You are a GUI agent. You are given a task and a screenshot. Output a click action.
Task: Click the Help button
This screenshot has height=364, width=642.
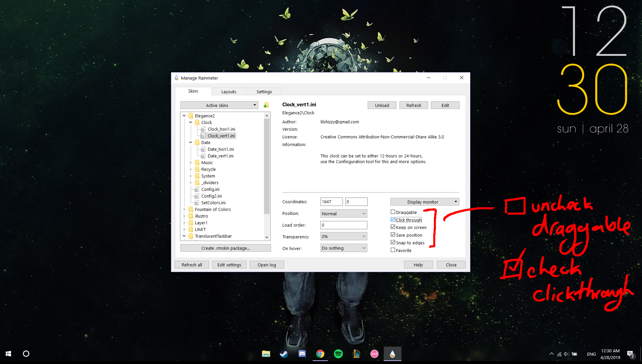(x=418, y=265)
